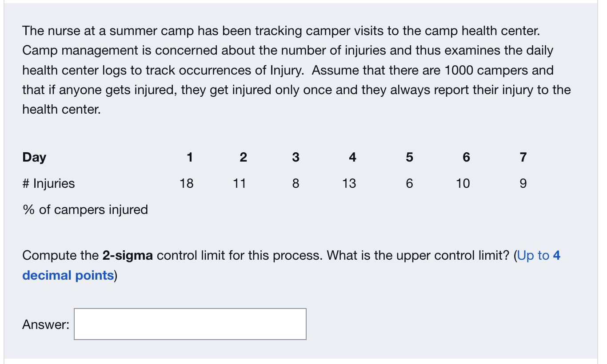Viewport: 607px width, 364px height.
Task: Select Day 4 column header
Action: [x=352, y=157]
